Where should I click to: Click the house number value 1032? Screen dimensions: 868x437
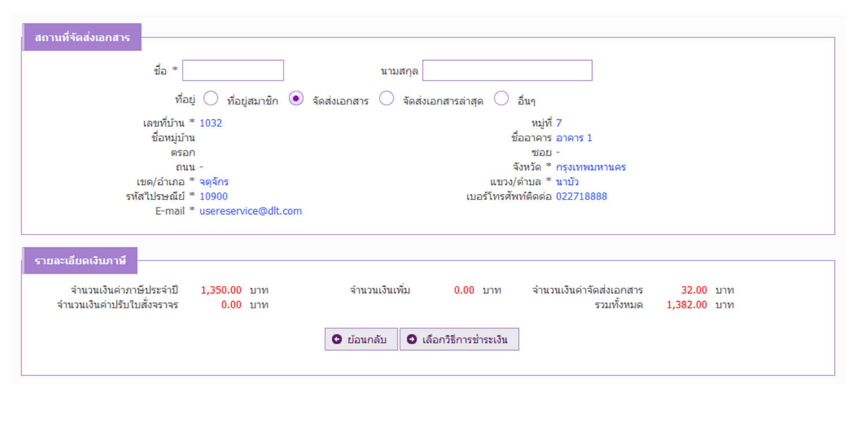coord(210,123)
